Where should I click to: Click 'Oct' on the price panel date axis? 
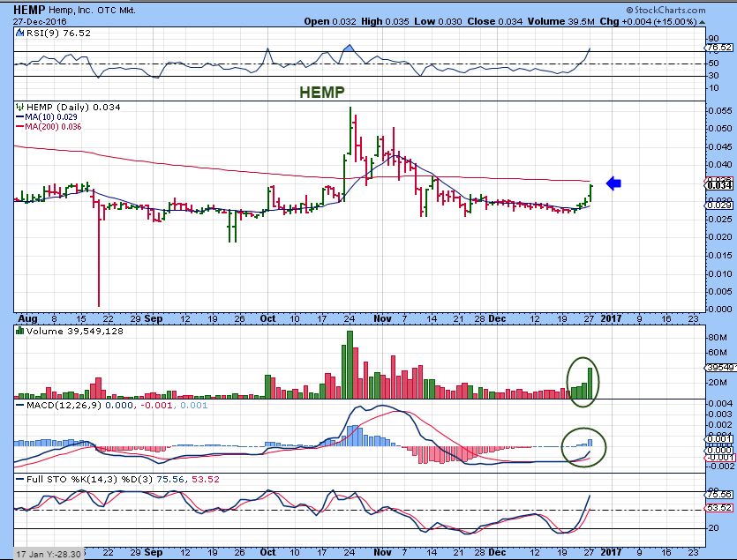267,318
